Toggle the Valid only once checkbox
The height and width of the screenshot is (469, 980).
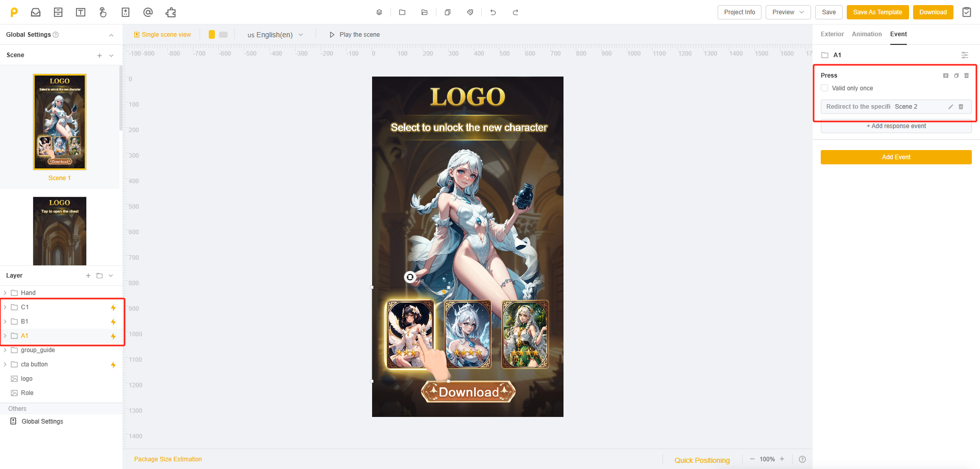coord(824,88)
